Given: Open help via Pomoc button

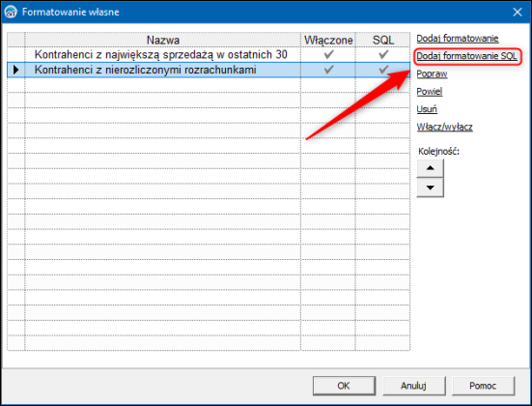Looking at the screenshot, I should pos(483,386).
